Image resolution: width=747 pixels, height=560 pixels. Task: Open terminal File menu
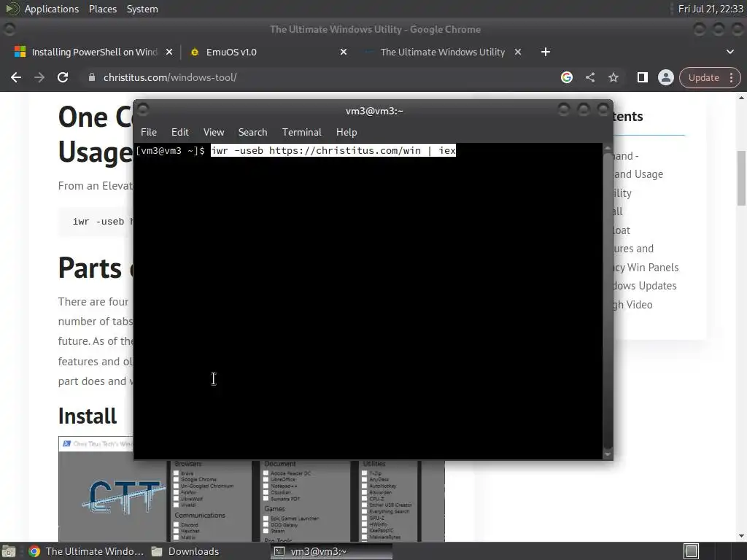click(x=149, y=133)
